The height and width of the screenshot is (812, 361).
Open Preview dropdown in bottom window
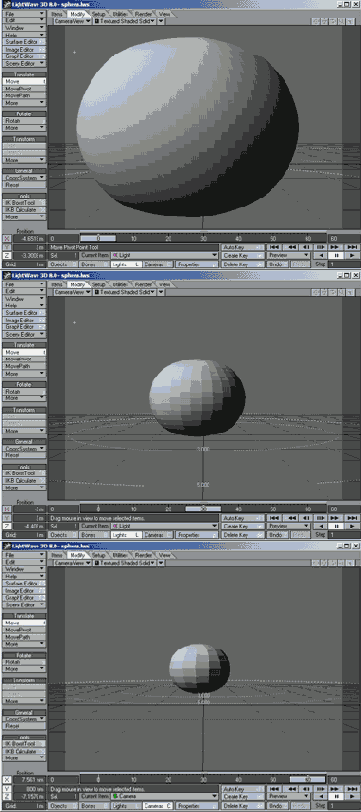coord(288,797)
